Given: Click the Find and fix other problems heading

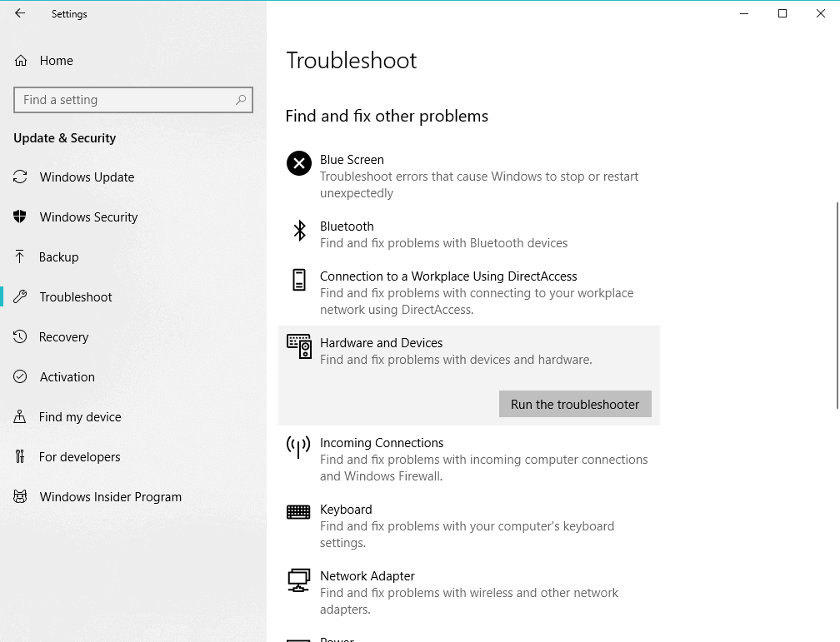Looking at the screenshot, I should tap(387, 117).
